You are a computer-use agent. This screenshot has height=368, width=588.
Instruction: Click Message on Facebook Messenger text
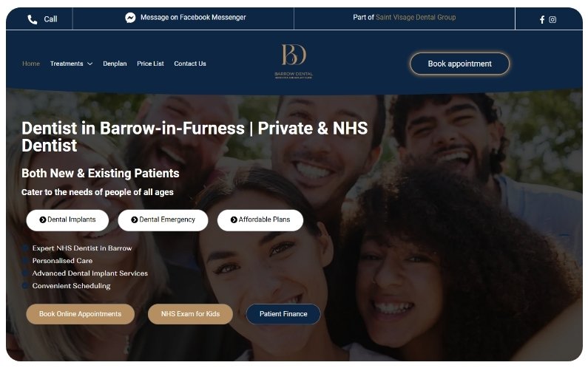[193, 17]
